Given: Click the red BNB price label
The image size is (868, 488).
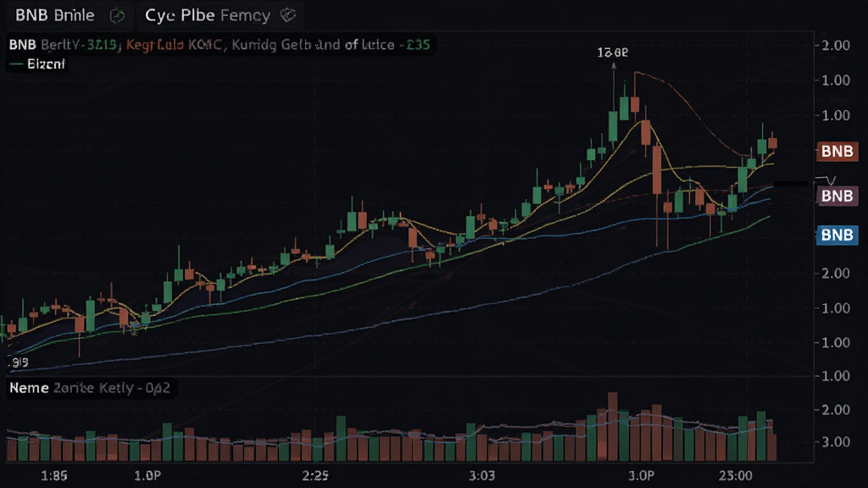Looking at the screenshot, I should point(837,151).
